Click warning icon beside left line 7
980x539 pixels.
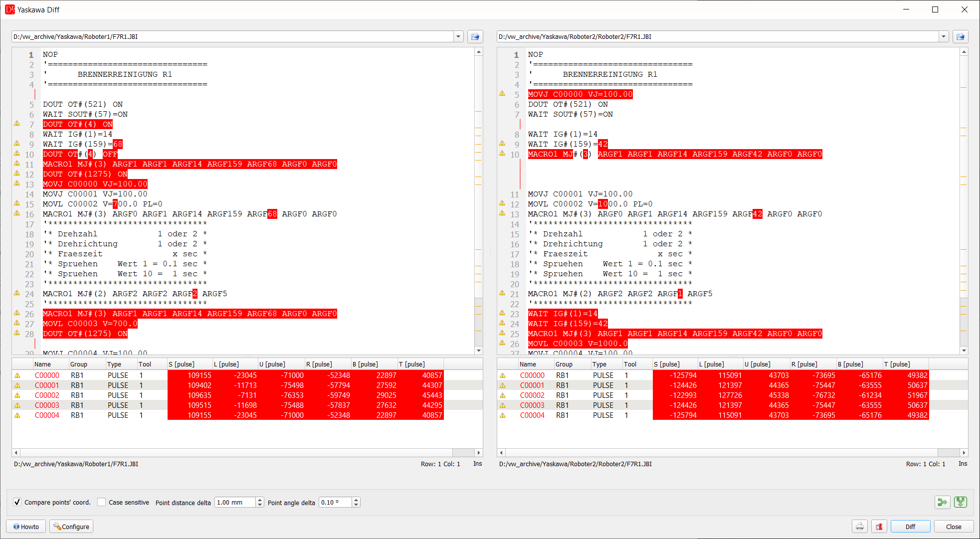[17, 124]
